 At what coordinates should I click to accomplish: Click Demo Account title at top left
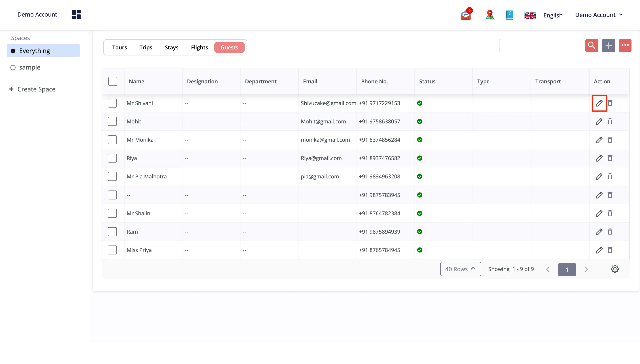37,15
